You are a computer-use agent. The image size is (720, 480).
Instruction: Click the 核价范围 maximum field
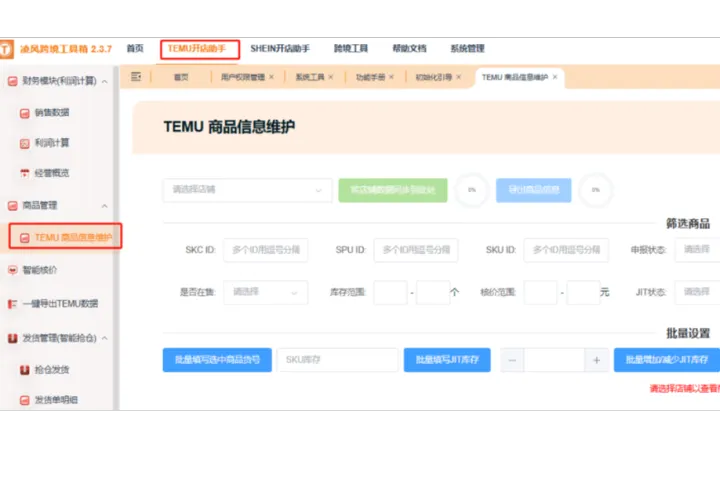(x=584, y=292)
